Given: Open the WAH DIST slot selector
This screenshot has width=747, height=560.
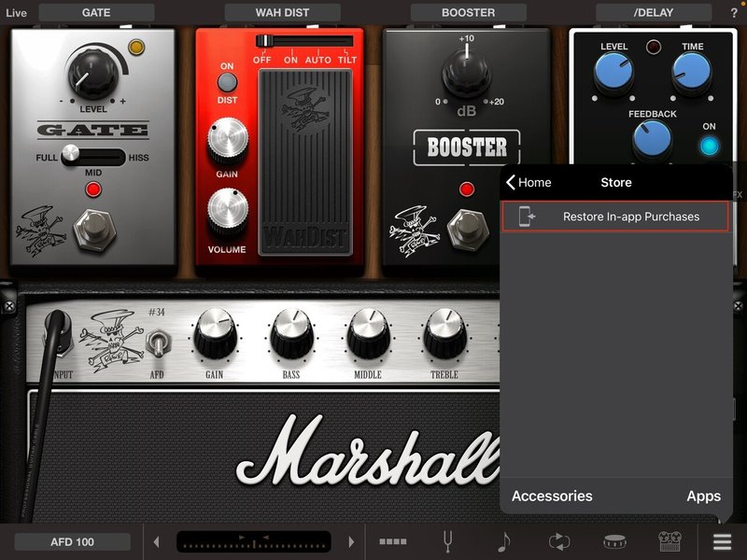Looking at the screenshot, I should pyautogui.click(x=282, y=12).
